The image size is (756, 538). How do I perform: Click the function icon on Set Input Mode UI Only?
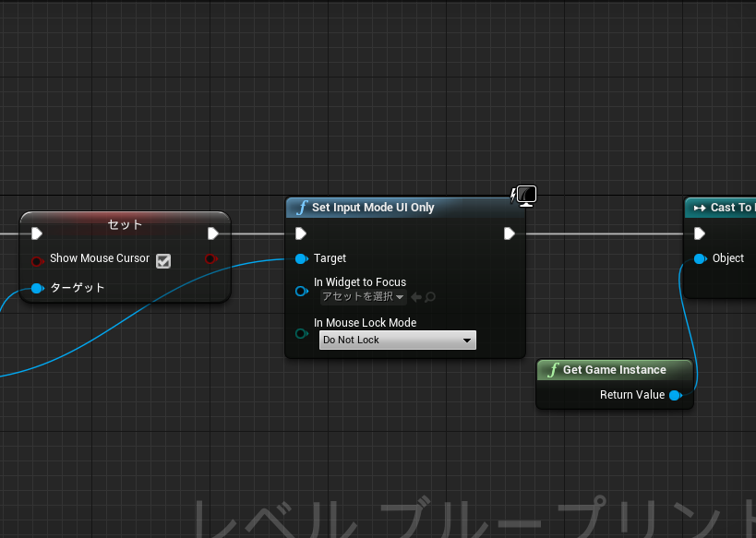pyautogui.click(x=300, y=208)
